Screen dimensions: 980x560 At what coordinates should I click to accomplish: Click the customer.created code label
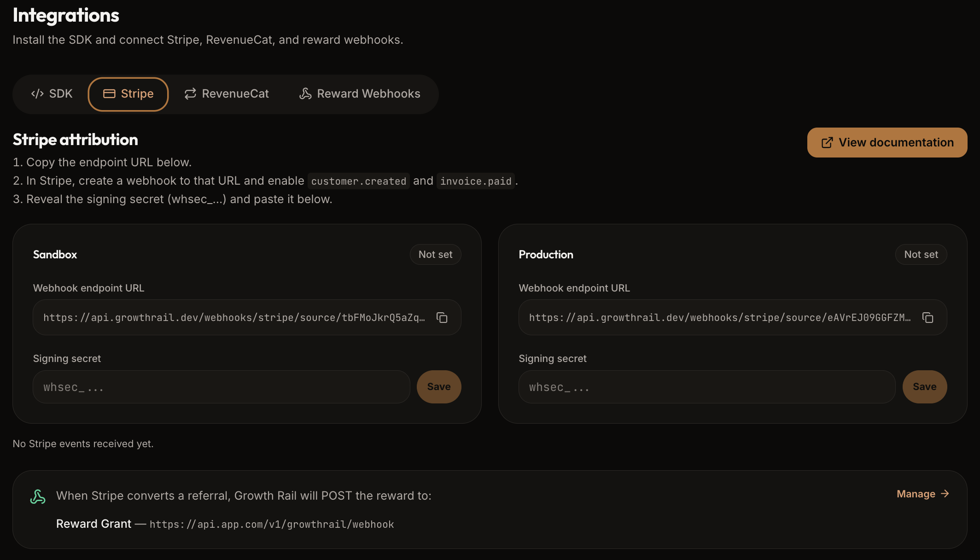tap(359, 181)
